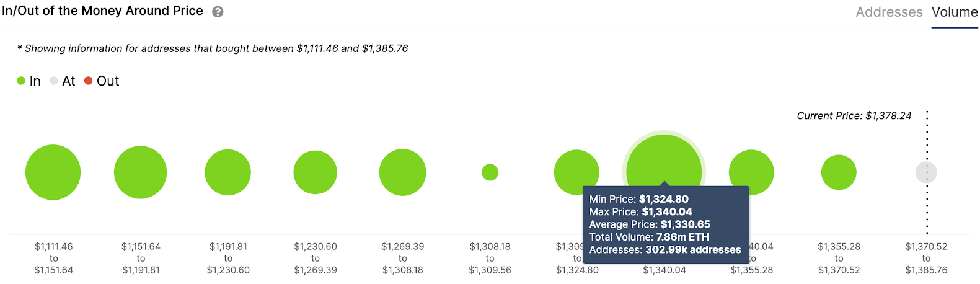The width and height of the screenshot is (980, 284).
Task: Click the bubble for $1,151.64 to $1,191.81
Action: (x=141, y=172)
